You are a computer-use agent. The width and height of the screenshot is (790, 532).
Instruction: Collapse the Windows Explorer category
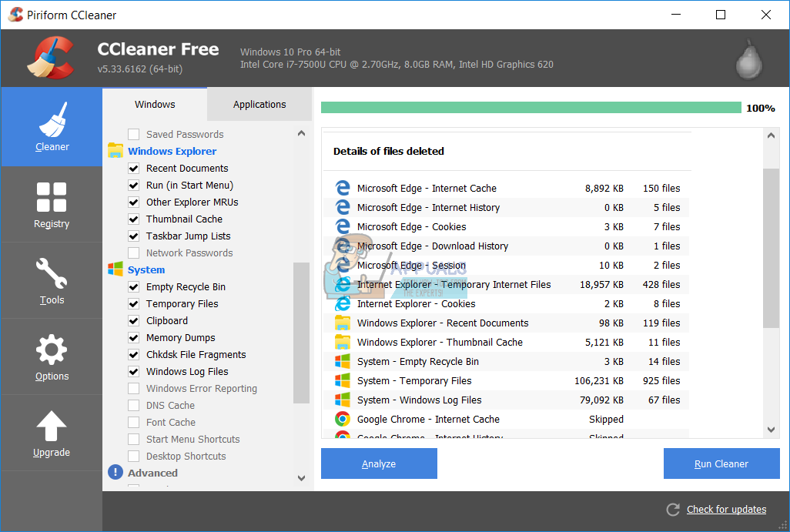point(172,151)
